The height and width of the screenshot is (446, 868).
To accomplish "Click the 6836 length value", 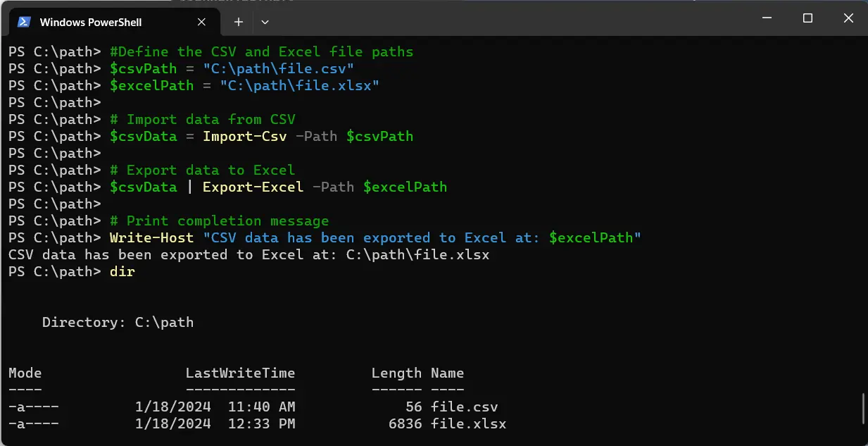I will click(x=405, y=423).
